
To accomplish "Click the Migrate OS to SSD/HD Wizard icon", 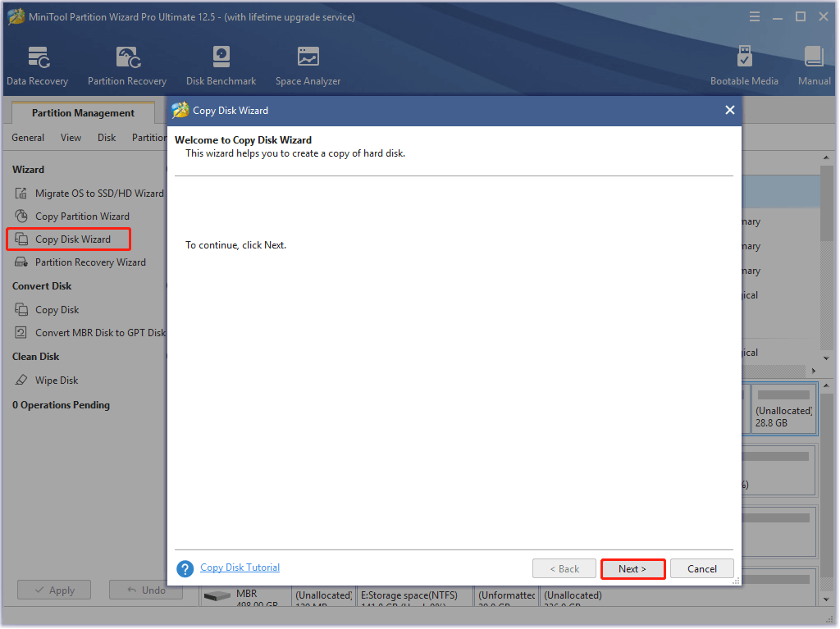I will (21, 194).
